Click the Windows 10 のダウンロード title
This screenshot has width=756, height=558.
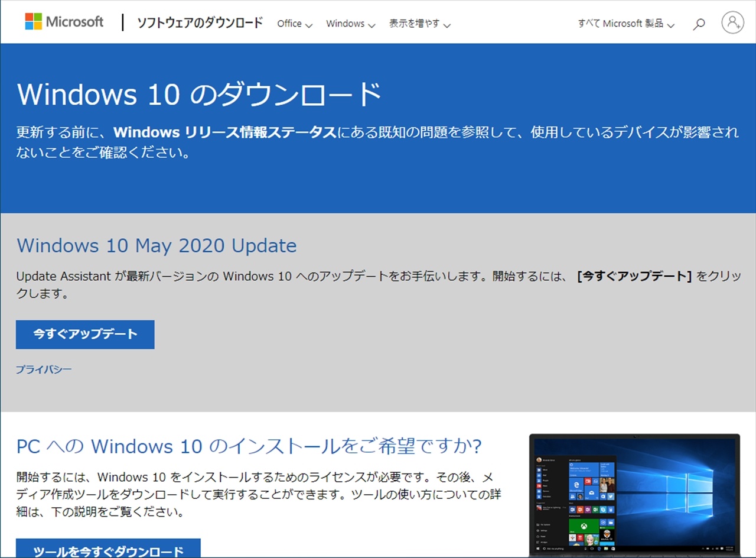point(199,95)
